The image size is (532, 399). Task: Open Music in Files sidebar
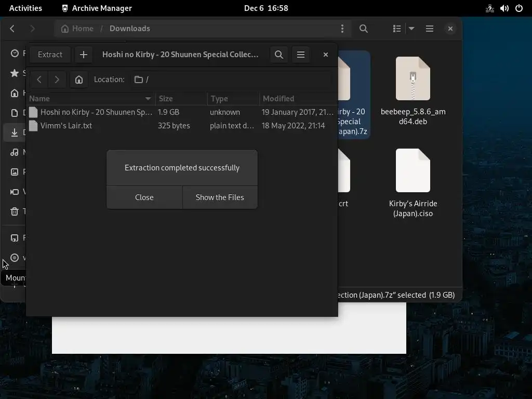(15, 152)
